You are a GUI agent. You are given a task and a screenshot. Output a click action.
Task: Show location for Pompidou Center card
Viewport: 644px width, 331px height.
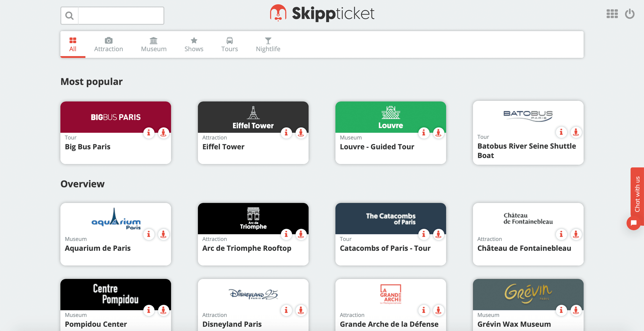(163, 310)
